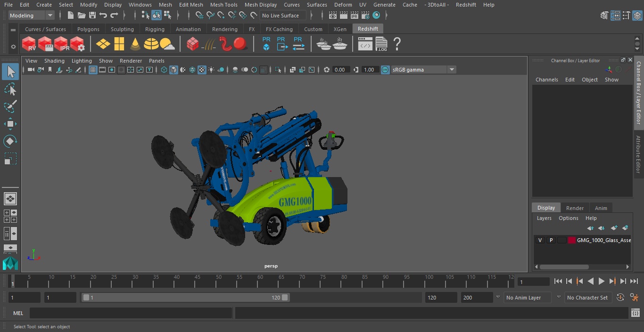Click the range slider bar
This screenshot has width=644, height=332.
click(x=186, y=298)
